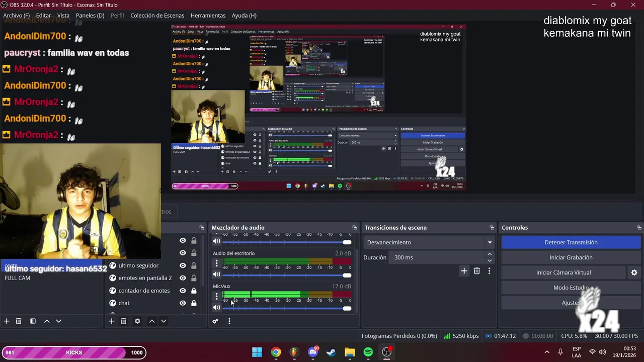644x362 pixels.
Task: Move the selected scene up
Action: [47, 321]
